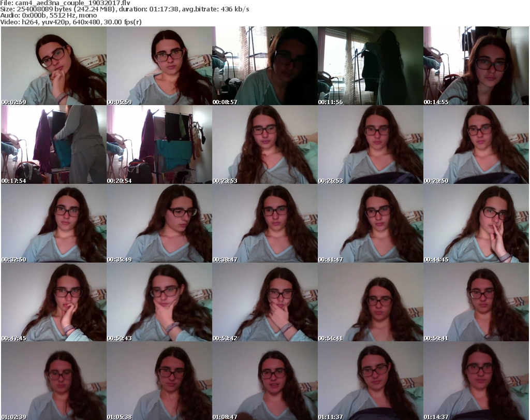Select the thumbnail at 00:41:47
Image resolution: width=530 pixels, height=420 pixels.
371,223
